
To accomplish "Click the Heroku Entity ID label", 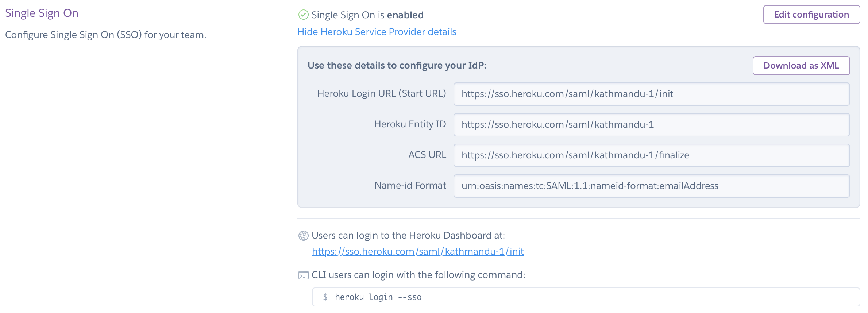I will pos(410,124).
